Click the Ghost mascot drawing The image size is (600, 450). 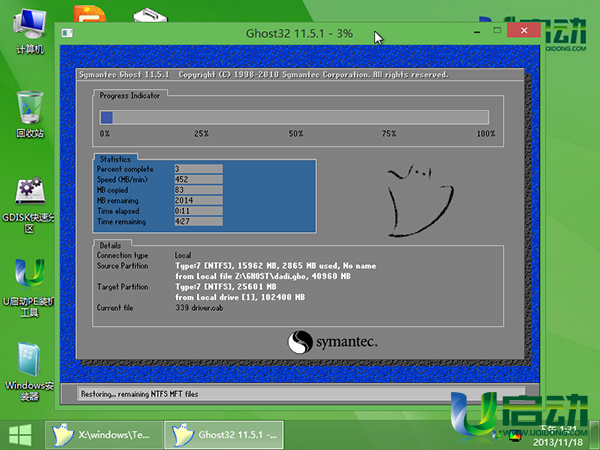tap(420, 199)
